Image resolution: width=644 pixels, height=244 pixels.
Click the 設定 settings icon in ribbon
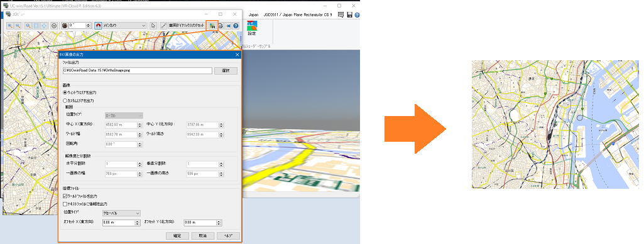[x=252, y=28]
